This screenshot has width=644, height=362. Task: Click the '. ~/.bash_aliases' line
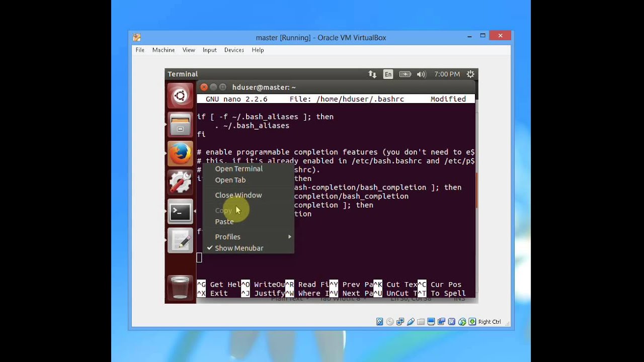(x=252, y=126)
